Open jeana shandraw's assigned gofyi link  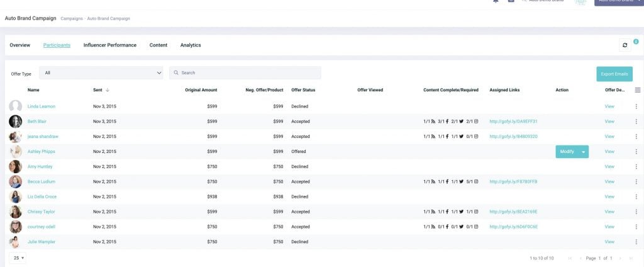[513, 136]
